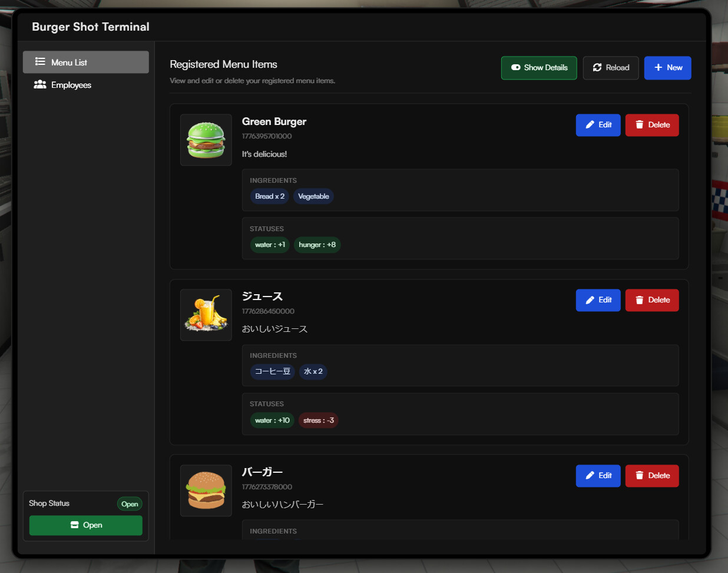Click the green Open shop button

(x=86, y=525)
